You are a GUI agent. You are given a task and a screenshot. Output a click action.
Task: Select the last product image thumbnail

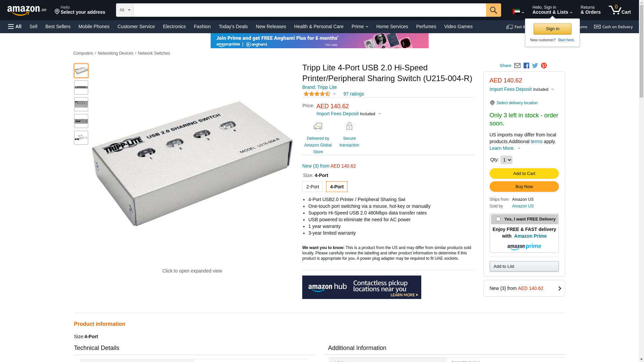tap(81, 138)
